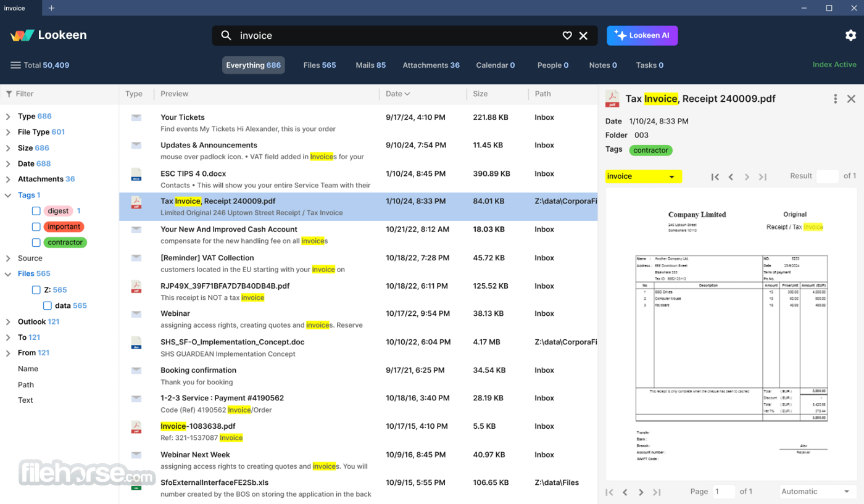Sort results by Size column

click(480, 94)
